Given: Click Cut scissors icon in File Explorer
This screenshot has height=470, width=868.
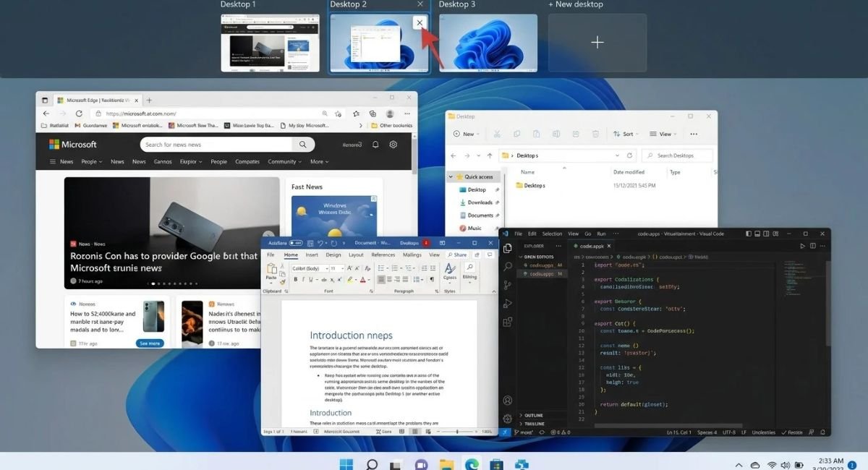Looking at the screenshot, I should pyautogui.click(x=497, y=134).
